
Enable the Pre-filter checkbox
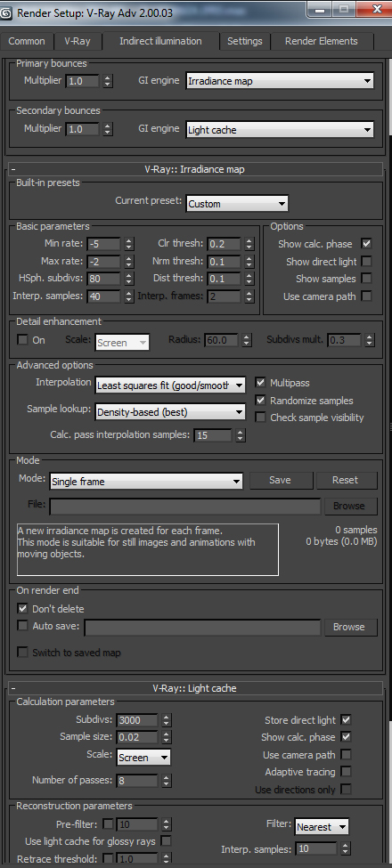tap(109, 824)
